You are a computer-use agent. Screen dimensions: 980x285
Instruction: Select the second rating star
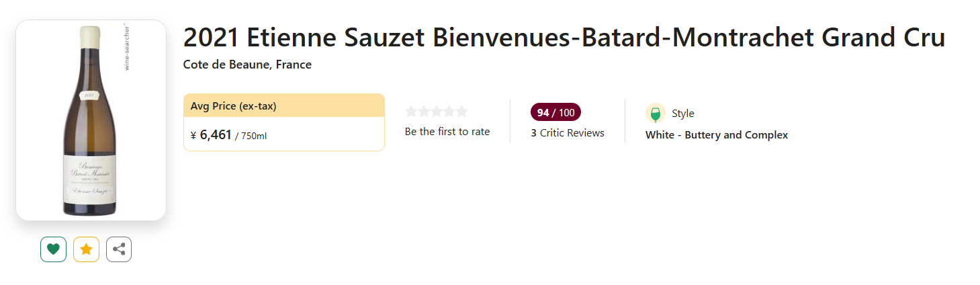424,112
